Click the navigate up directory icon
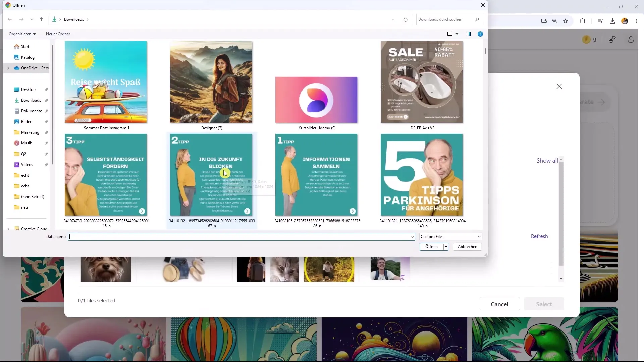 tap(41, 19)
